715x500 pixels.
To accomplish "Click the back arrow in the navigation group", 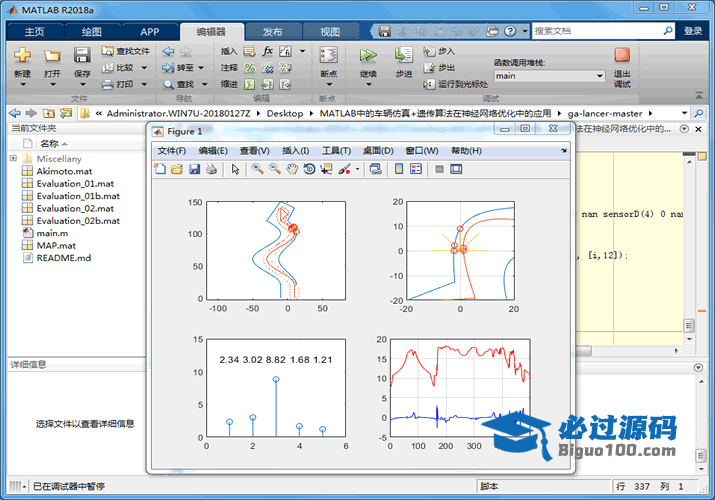I will pos(168,51).
